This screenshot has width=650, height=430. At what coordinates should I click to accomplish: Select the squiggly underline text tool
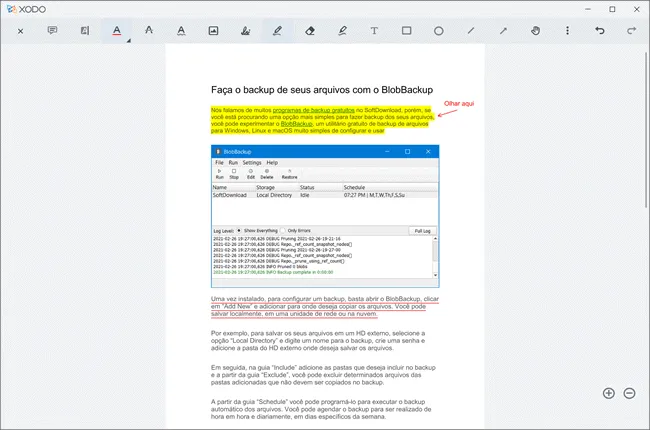181,31
